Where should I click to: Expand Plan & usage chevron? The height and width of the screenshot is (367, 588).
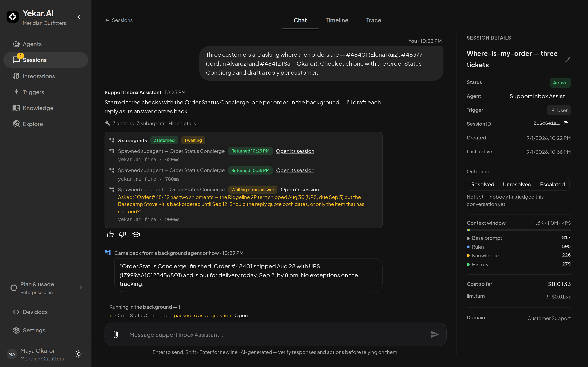pos(81,288)
